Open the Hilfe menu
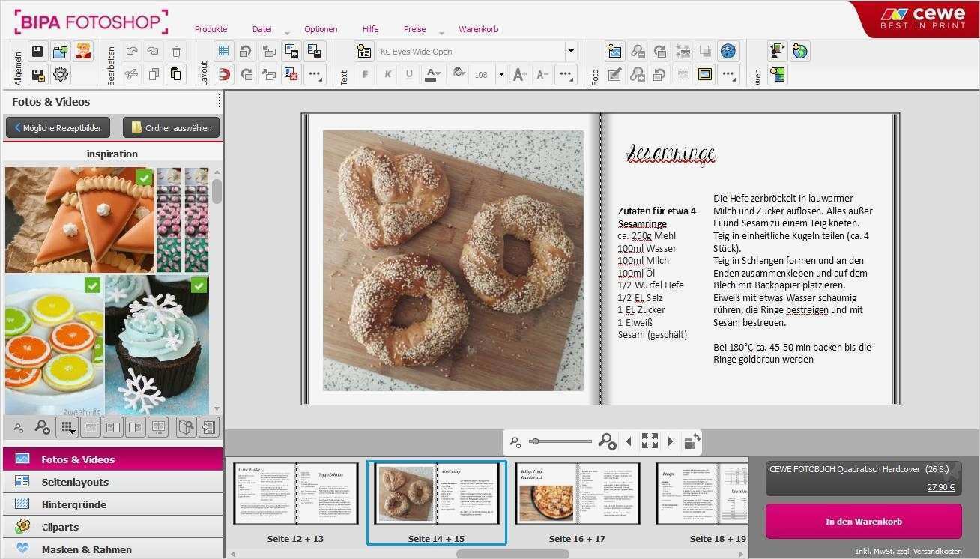980x559 pixels. pos(370,29)
